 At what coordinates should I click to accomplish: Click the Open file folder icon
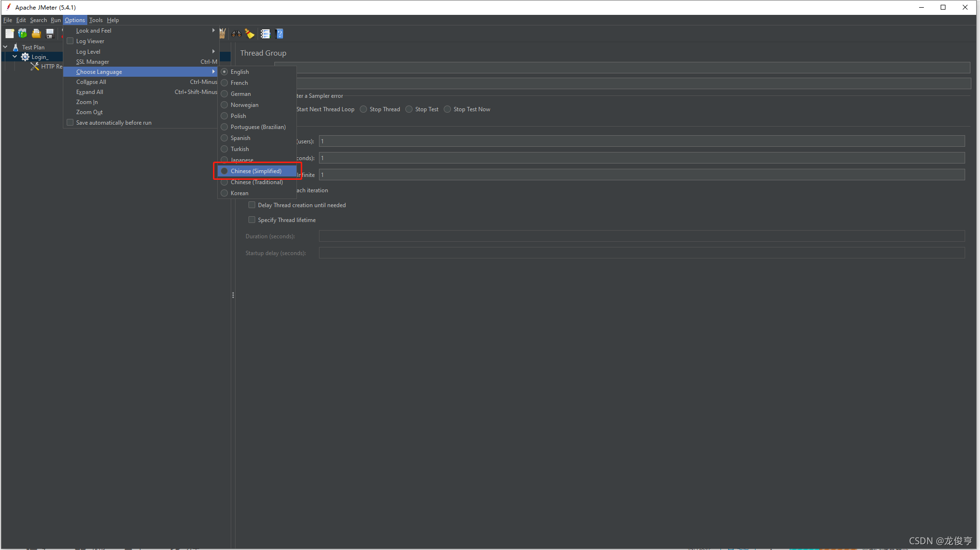tap(36, 34)
